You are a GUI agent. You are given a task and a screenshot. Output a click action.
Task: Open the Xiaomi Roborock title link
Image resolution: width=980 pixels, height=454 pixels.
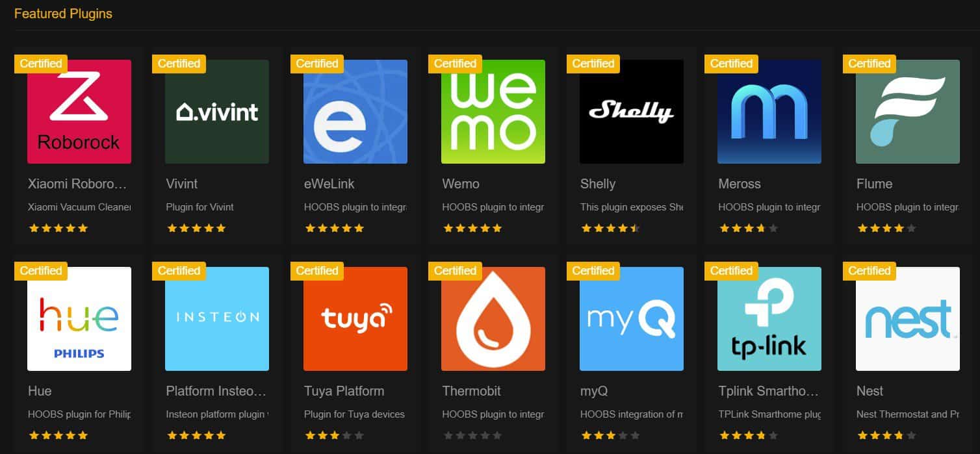pyautogui.click(x=77, y=184)
